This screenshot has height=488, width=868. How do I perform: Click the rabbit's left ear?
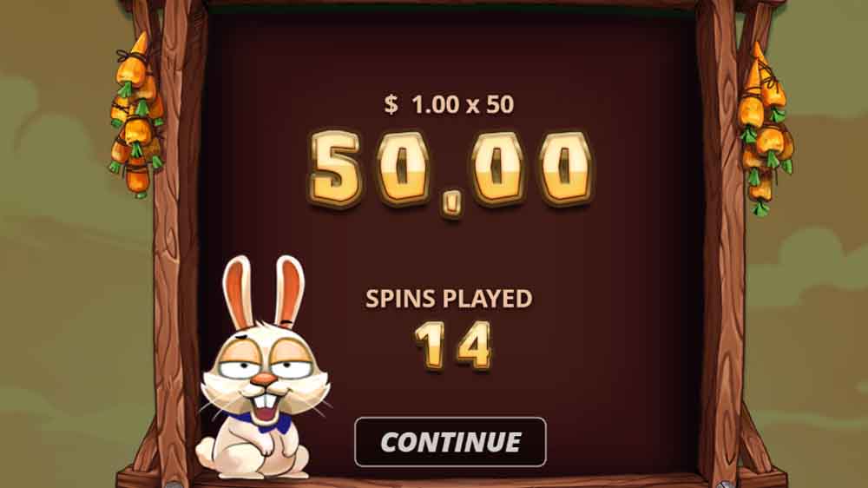(238, 292)
